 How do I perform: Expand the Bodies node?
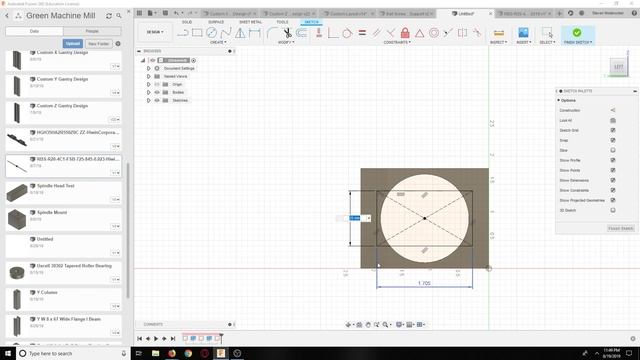click(x=149, y=92)
